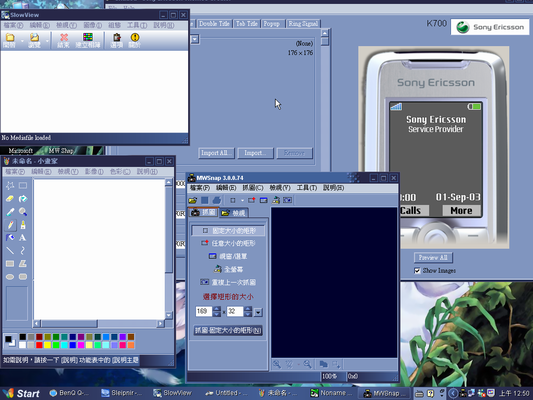This screenshot has width=533, height=400.
Task: Open the options icon in SlowView toolbar
Action: 117,40
